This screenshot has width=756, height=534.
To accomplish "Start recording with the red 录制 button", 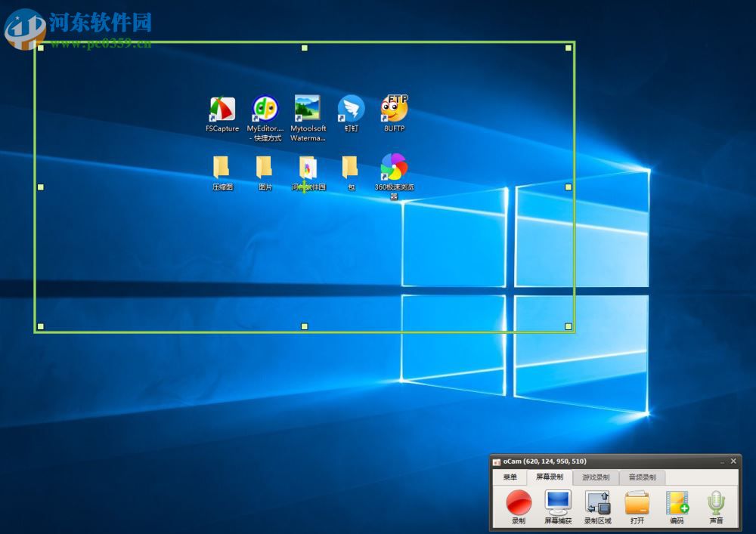I will click(x=519, y=507).
